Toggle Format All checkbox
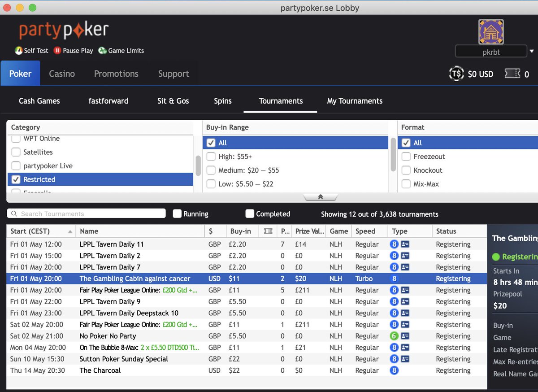538x392 pixels. [406, 143]
